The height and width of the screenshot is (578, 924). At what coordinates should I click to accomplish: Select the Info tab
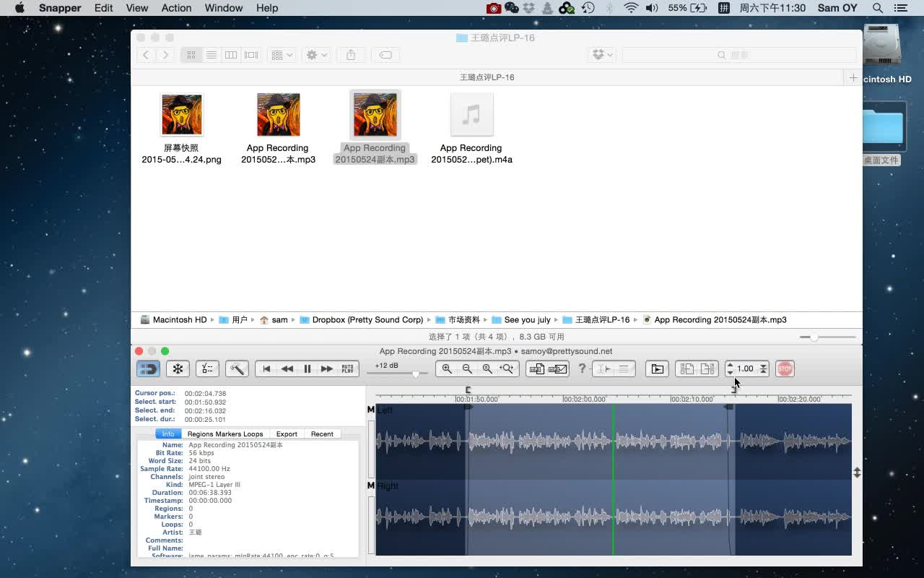168,433
